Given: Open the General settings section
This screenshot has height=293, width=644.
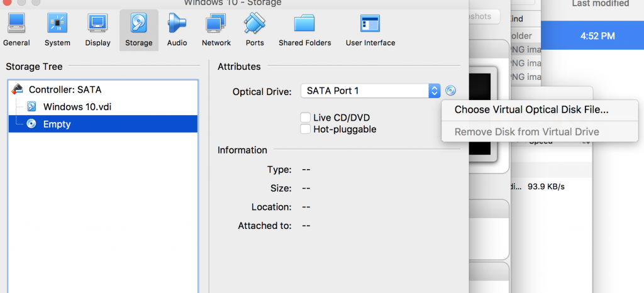Looking at the screenshot, I should click(16, 30).
